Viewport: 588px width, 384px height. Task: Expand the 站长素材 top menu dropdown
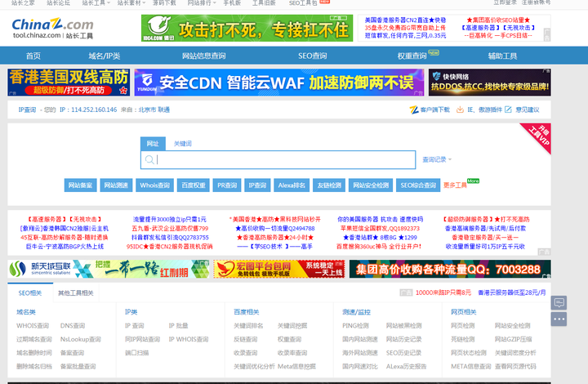point(131,3)
